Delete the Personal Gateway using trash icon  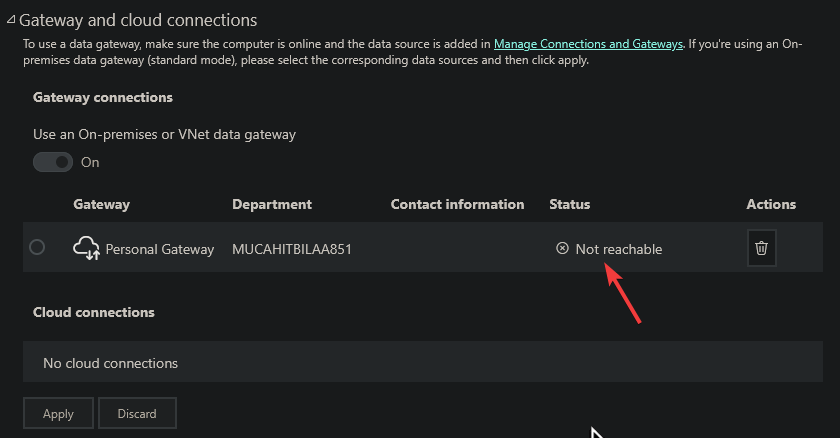point(761,248)
